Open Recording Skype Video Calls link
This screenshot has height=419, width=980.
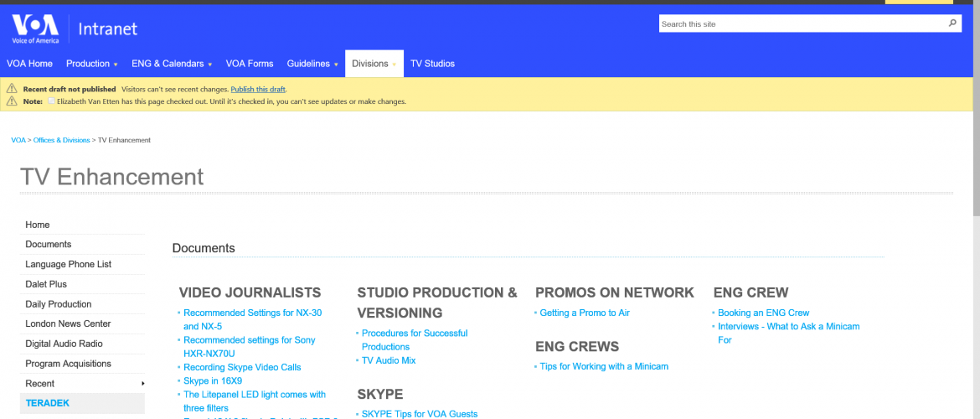pos(242,368)
